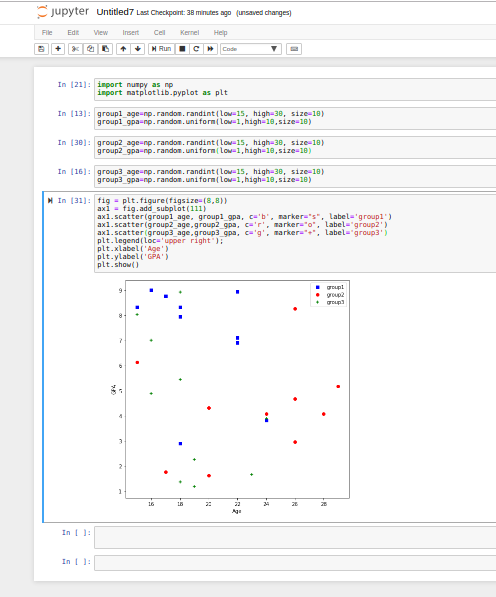Click the (unsaved changes) text
Viewport: 496px width, 597px height.
click(x=264, y=13)
